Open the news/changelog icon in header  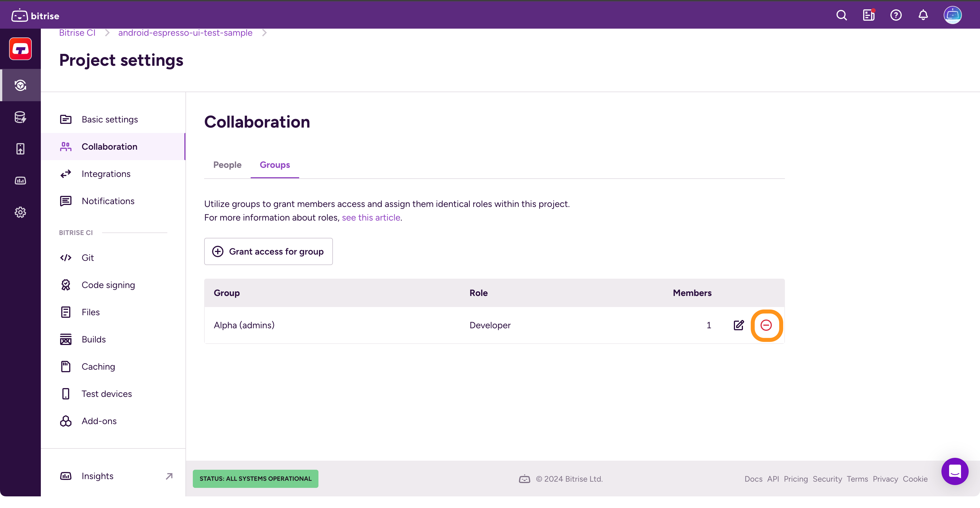(x=869, y=15)
